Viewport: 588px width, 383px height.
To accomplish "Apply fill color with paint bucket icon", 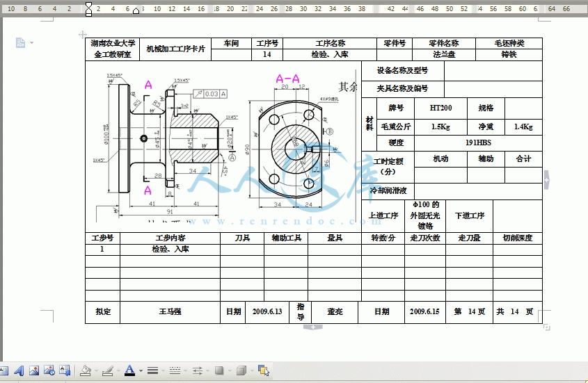I will (x=86, y=370).
